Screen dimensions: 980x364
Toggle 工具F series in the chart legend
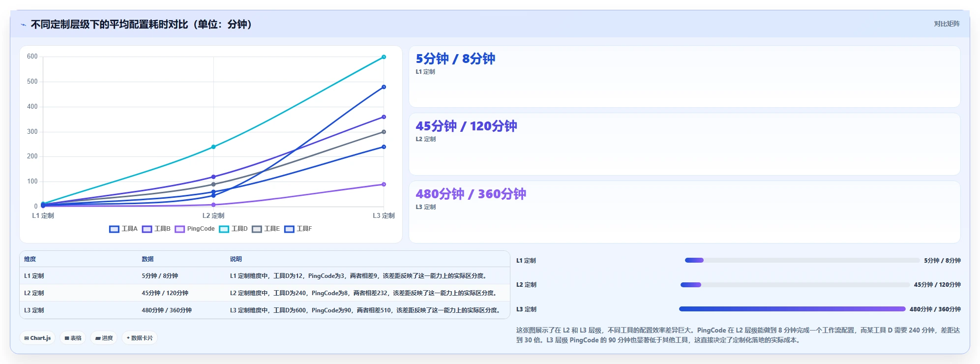298,229
